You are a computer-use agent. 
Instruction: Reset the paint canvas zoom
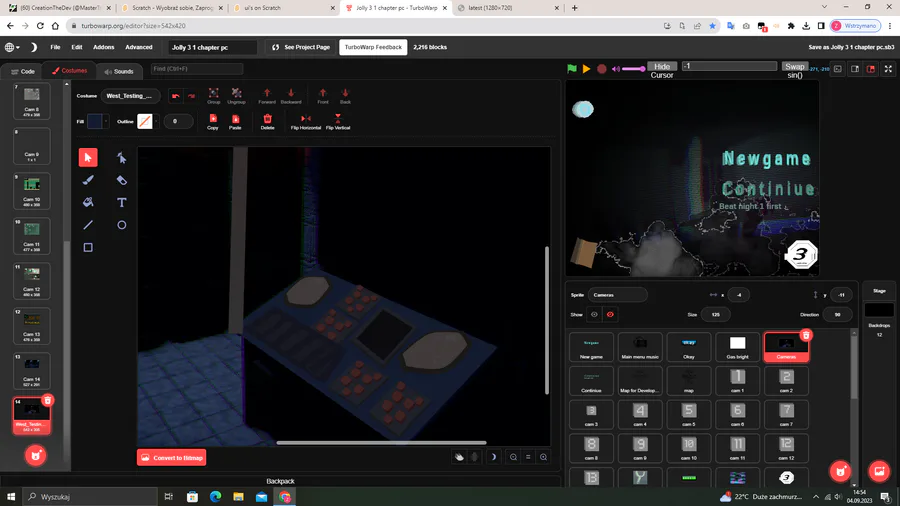[528, 457]
